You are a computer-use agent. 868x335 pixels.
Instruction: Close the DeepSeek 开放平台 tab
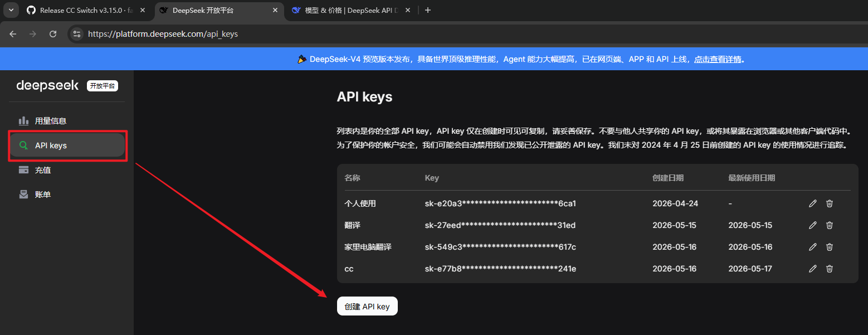click(275, 10)
